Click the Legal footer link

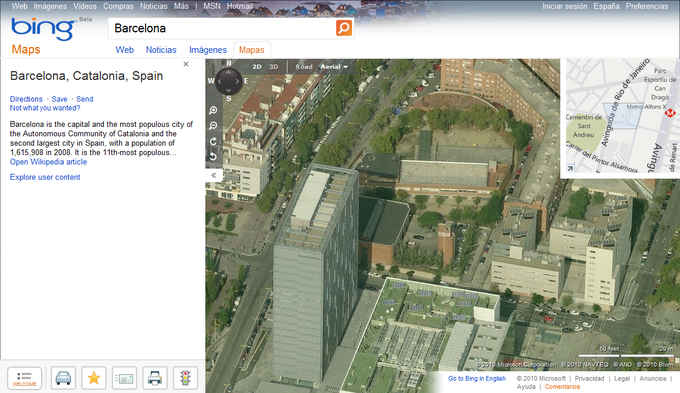click(621, 378)
